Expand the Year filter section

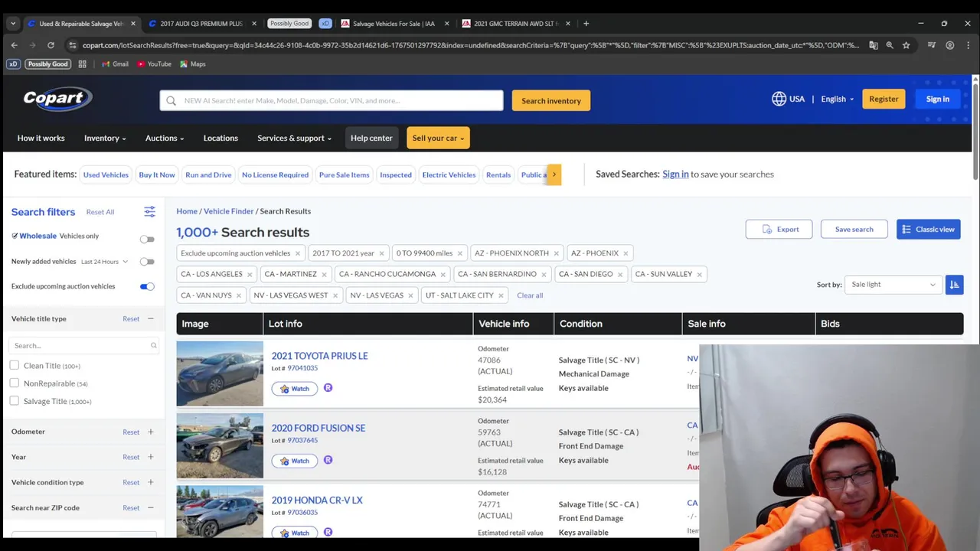pos(150,457)
